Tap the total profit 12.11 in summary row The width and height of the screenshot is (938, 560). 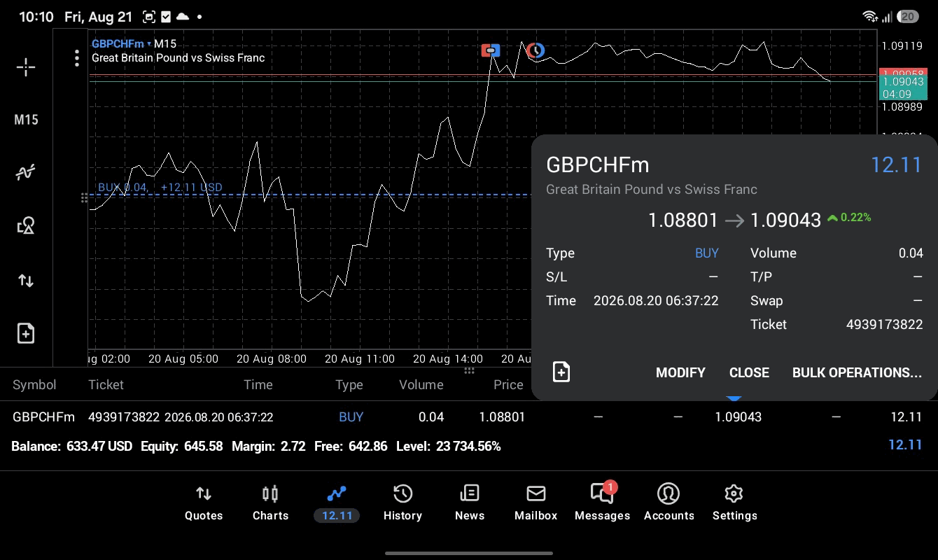pyautogui.click(x=905, y=444)
